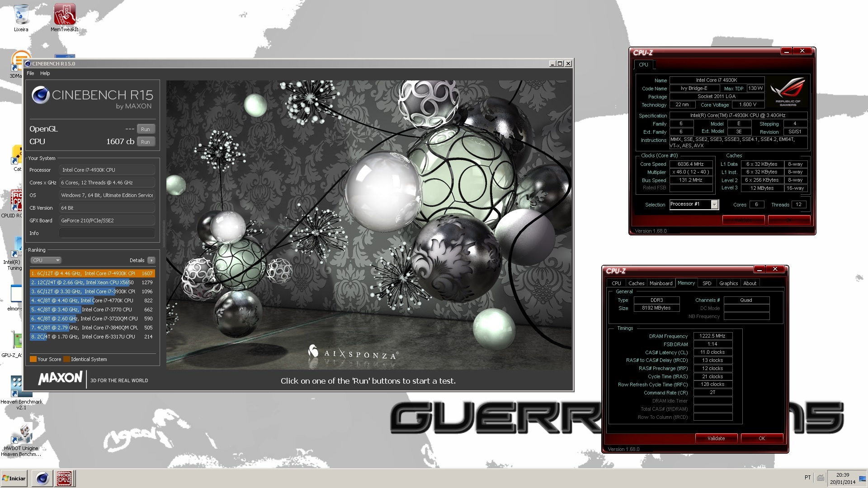This screenshot has width=868, height=488.
Task: Click OK in CPU-Z memory window
Action: tap(762, 438)
